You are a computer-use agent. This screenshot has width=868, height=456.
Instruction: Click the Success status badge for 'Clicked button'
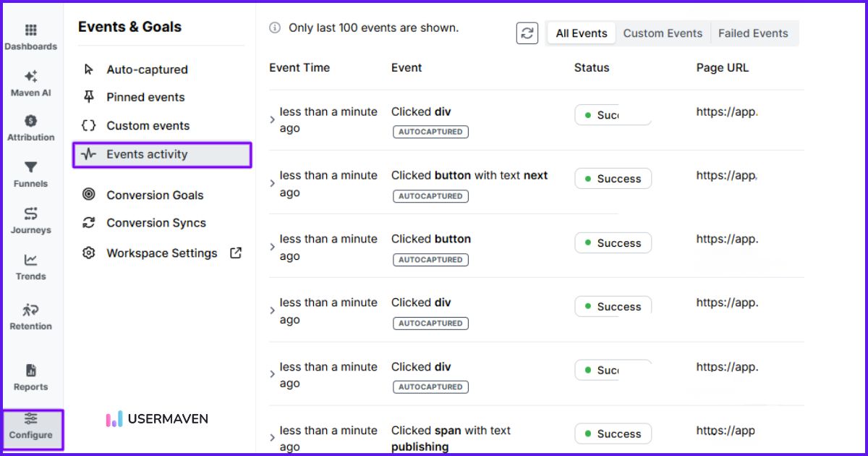[x=613, y=243]
